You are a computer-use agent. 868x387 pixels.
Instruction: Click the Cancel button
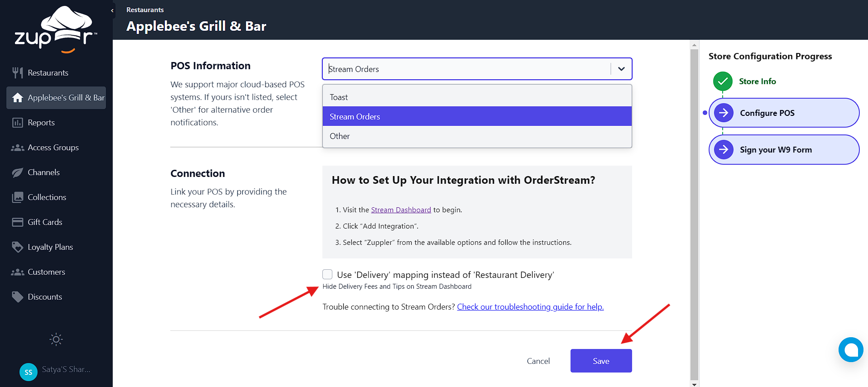coord(538,361)
